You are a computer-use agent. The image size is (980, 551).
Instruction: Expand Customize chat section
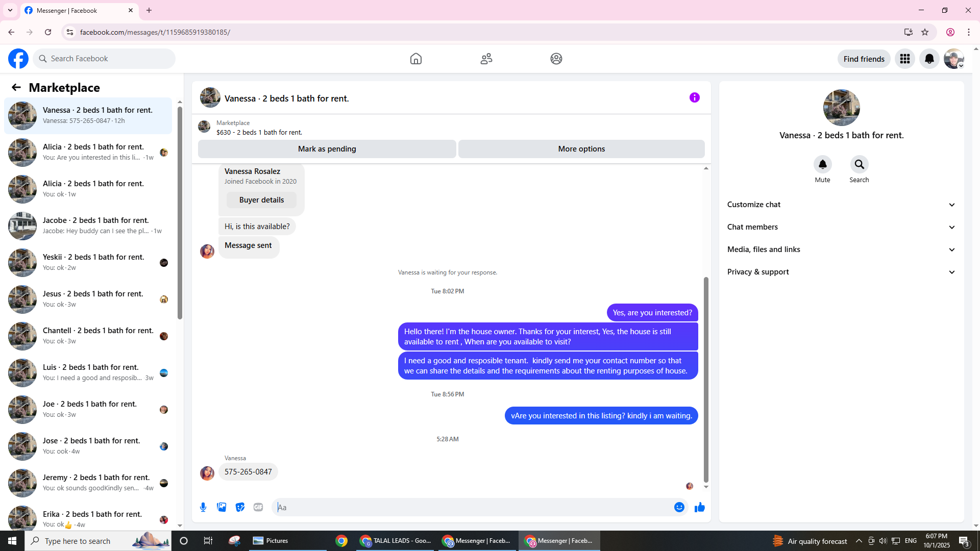[x=841, y=205]
